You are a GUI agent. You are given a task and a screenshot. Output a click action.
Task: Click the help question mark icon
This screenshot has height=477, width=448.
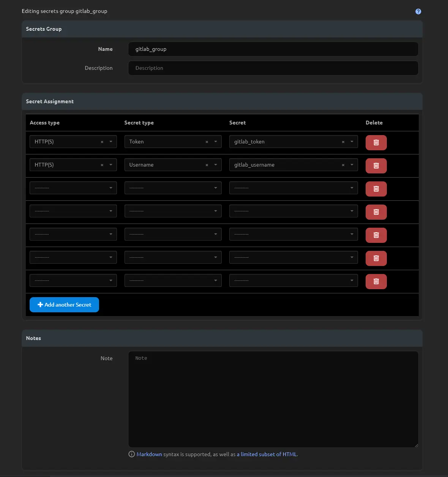pos(418,11)
